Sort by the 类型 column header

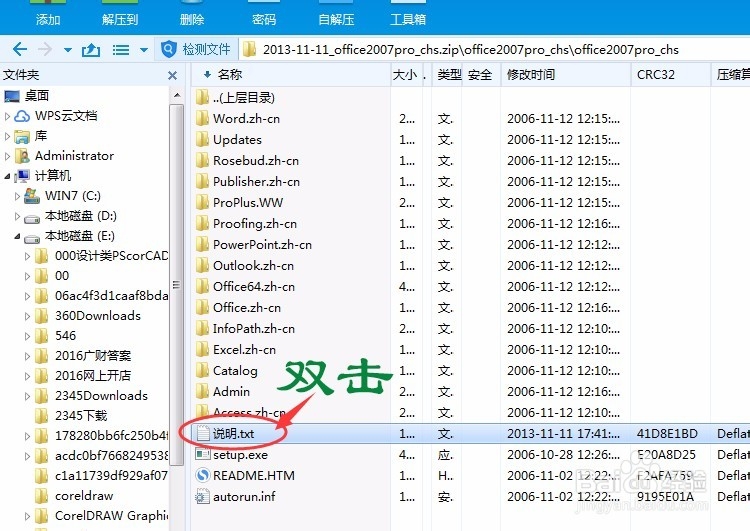click(449, 75)
